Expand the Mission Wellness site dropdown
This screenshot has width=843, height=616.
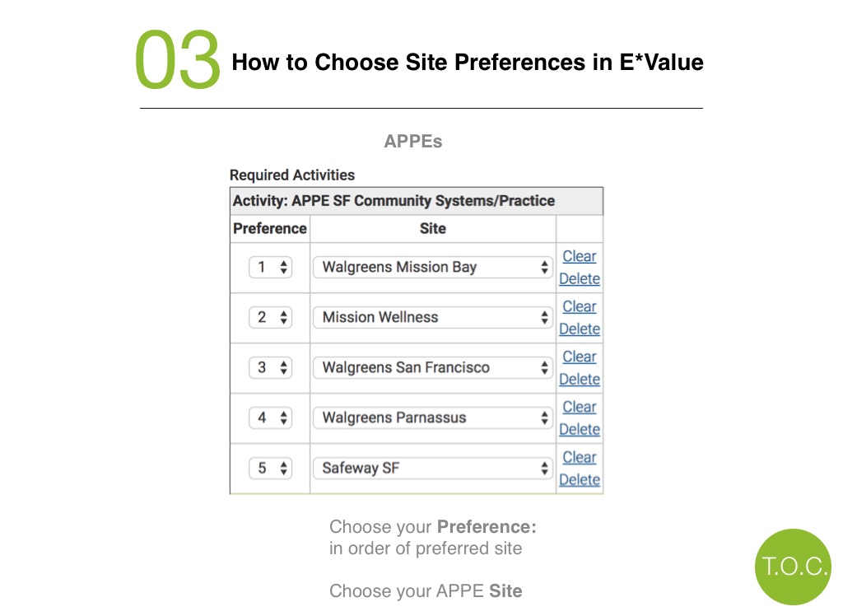[433, 317]
